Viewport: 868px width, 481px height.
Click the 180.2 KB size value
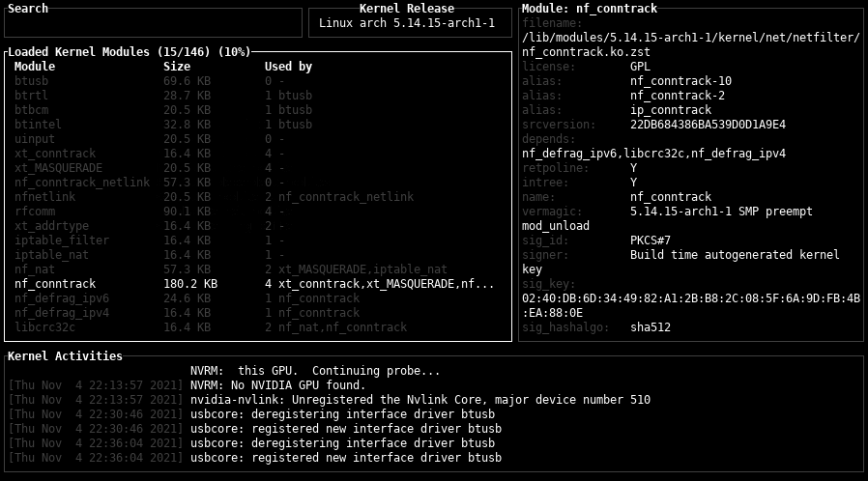pyautogui.click(x=190, y=284)
